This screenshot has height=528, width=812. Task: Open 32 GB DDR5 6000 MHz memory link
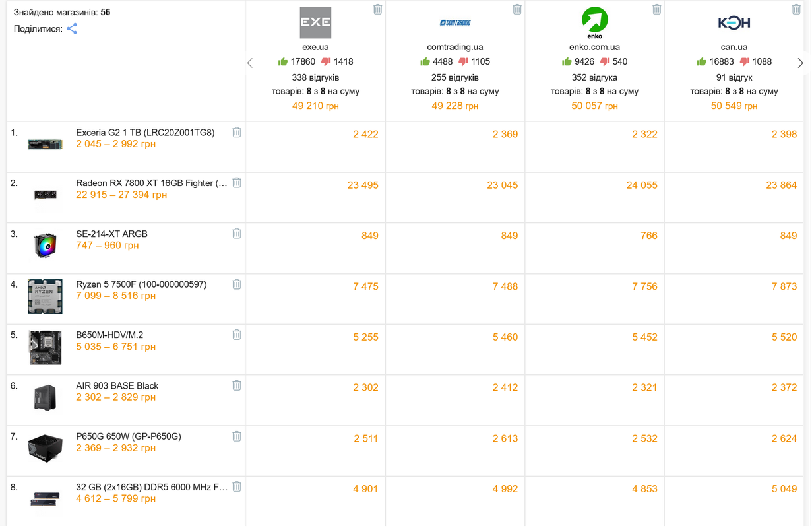[152, 486]
